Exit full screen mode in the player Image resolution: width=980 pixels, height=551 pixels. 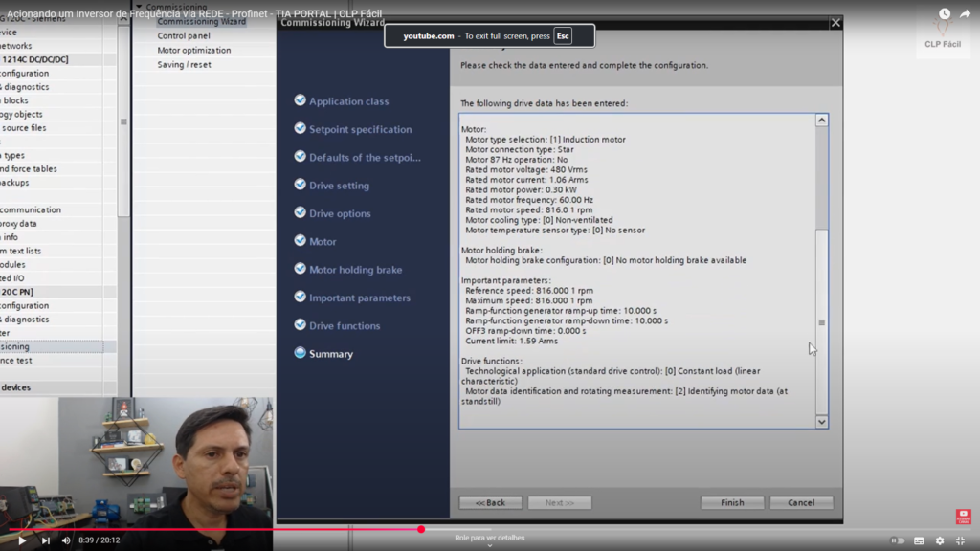[961, 540]
